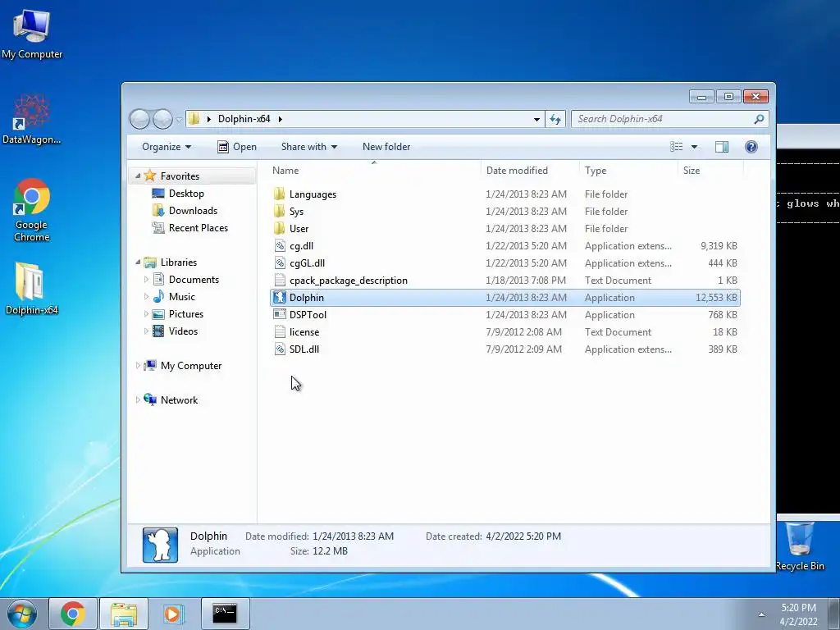Select the cgGL.dll file icon
The height and width of the screenshot is (630, 840).
[x=279, y=263]
